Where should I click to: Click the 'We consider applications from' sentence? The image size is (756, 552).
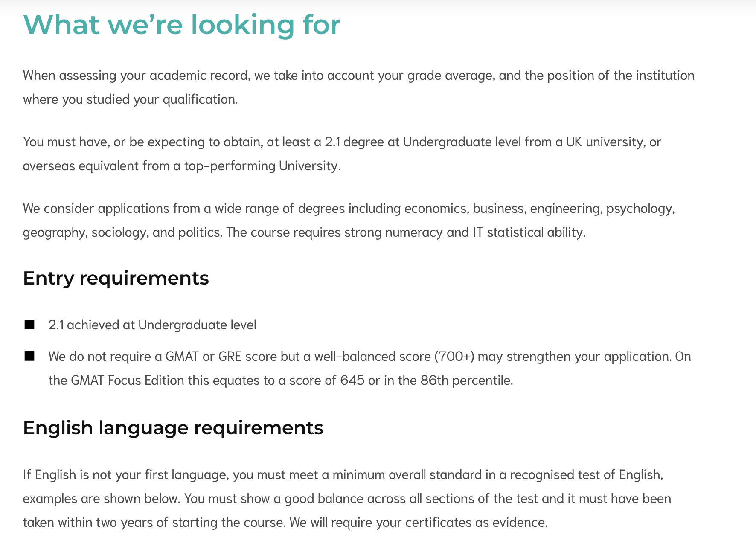coord(349,209)
